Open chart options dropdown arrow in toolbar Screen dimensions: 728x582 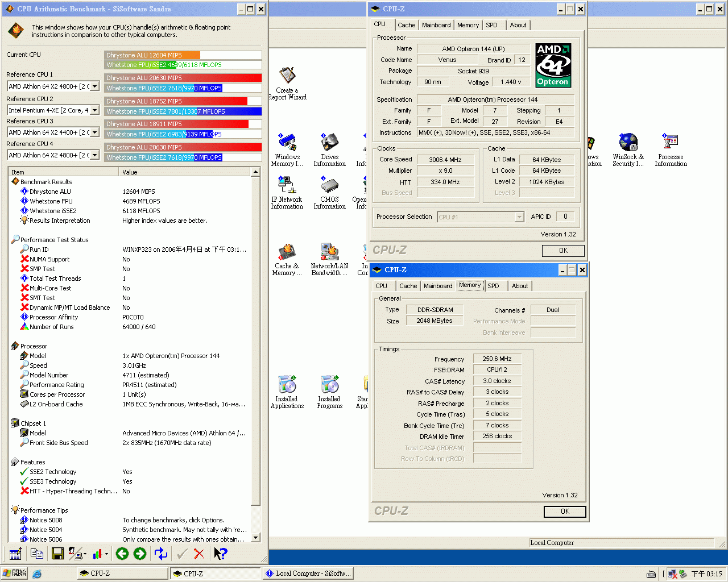[x=107, y=554]
